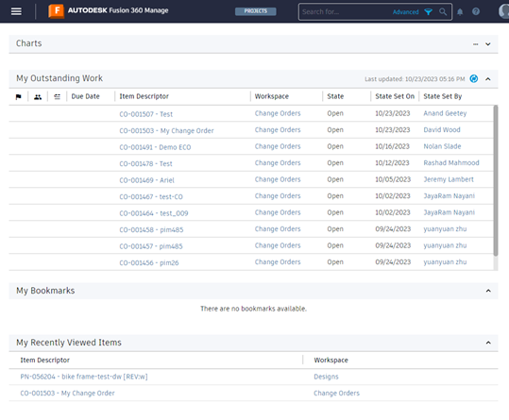Open the Charts panel options dots
Viewport: 509px width, 420px height.
(x=476, y=44)
